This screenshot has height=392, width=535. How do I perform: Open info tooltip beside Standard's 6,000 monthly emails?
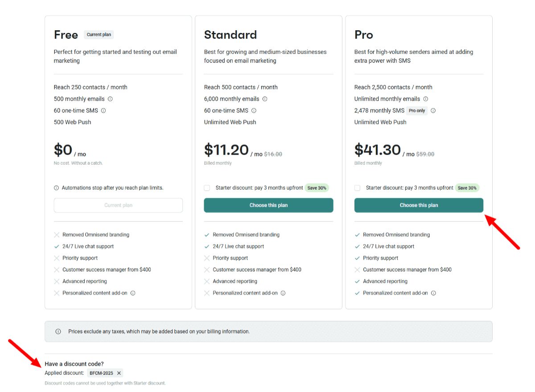click(264, 98)
